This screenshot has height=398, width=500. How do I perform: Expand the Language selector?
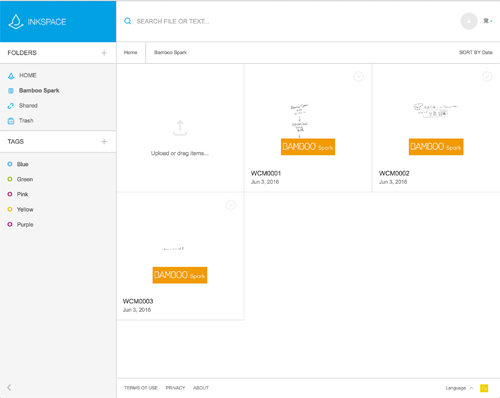point(459,388)
